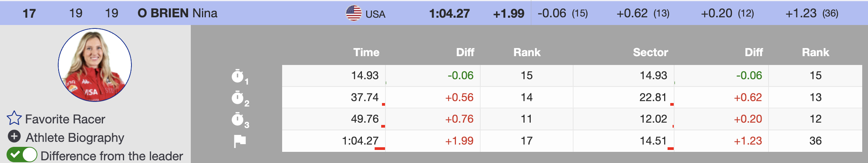Select the 14.51 final sector time cell

653,141
